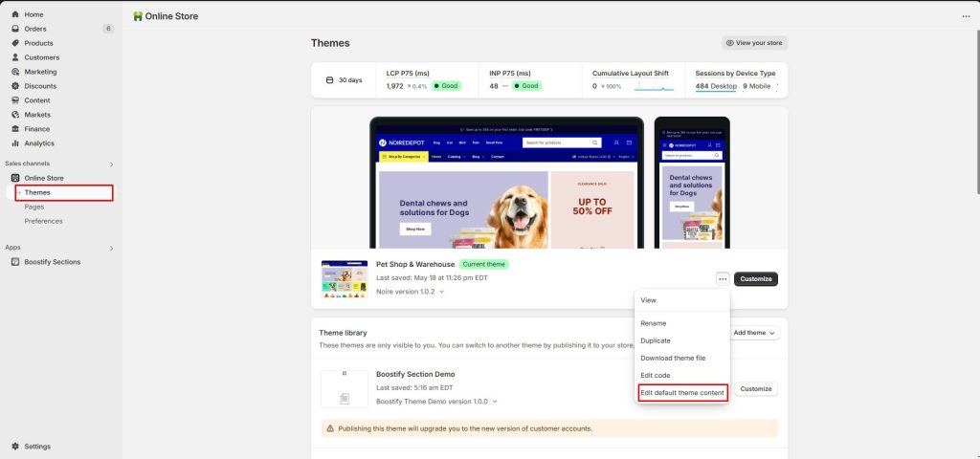
Task: Open Pages under Online Store
Action: (34, 207)
